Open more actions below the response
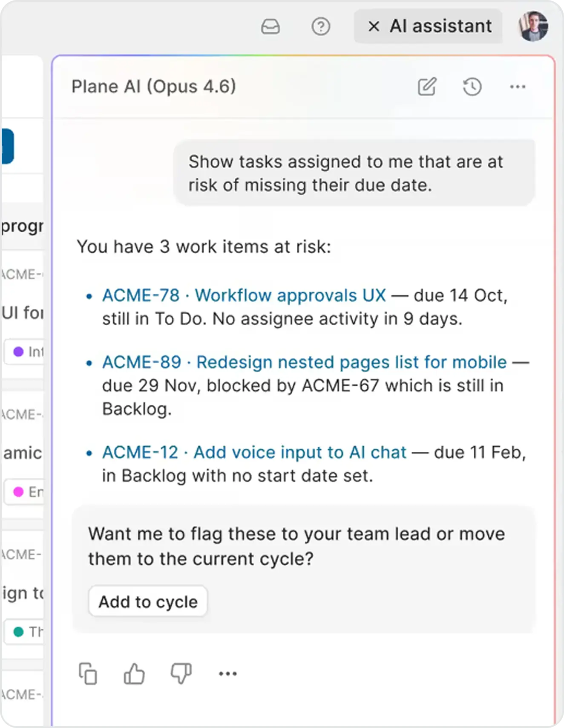564x728 pixels. pyautogui.click(x=227, y=674)
